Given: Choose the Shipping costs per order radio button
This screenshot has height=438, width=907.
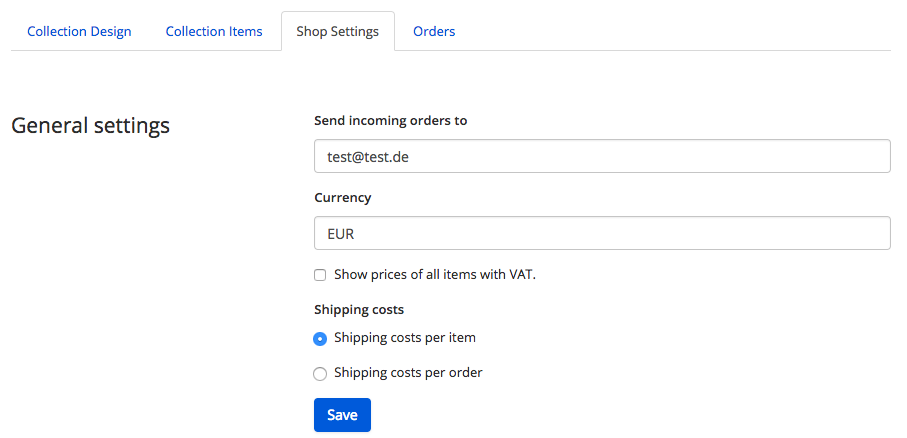Looking at the screenshot, I should coord(320,374).
